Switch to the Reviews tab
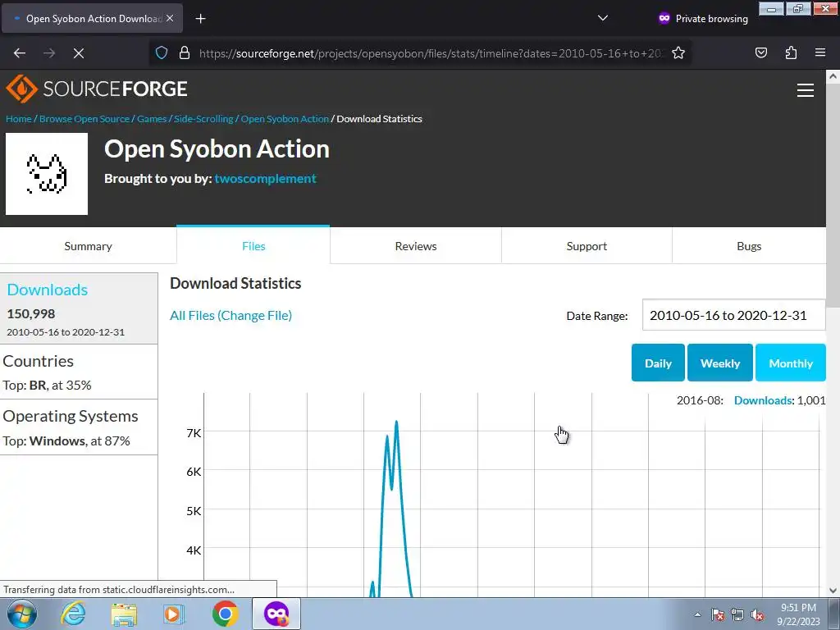Viewport: 840px width, 630px height. tap(416, 246)
